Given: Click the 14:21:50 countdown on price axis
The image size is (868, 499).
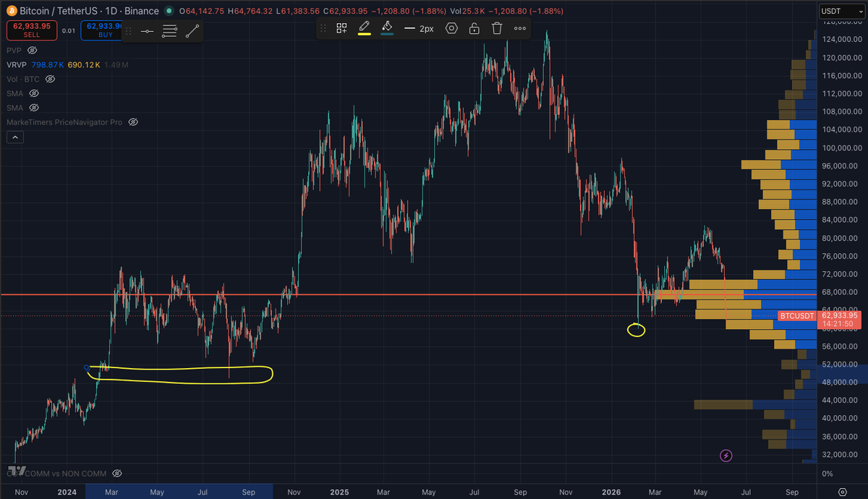Looking at the screenshot, I should click(x=839, y=324).
